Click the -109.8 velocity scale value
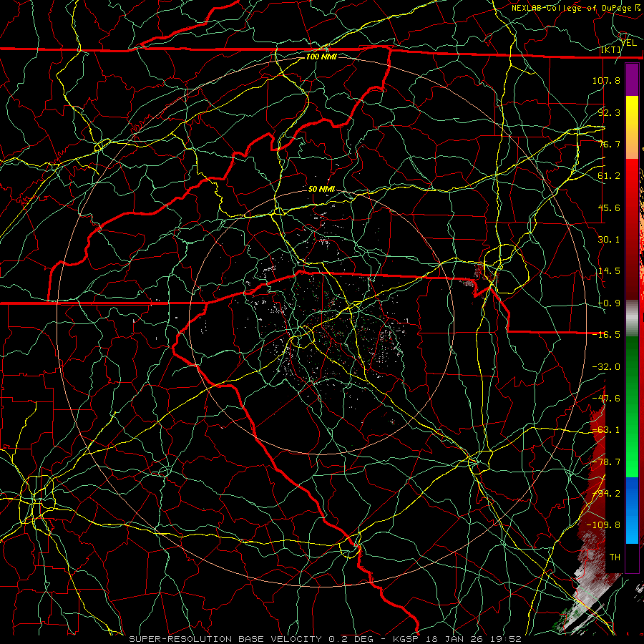Screen dimensions: 644x644 [603, 525]
